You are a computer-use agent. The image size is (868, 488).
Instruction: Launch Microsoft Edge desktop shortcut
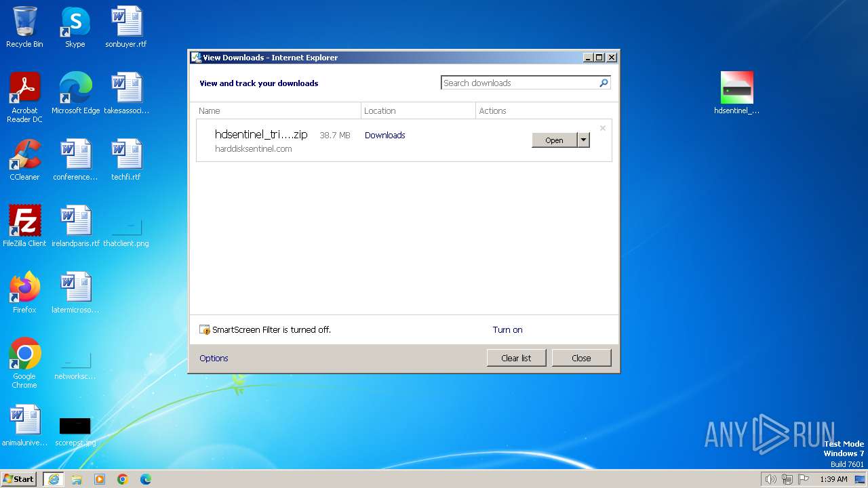click(75, 93)
